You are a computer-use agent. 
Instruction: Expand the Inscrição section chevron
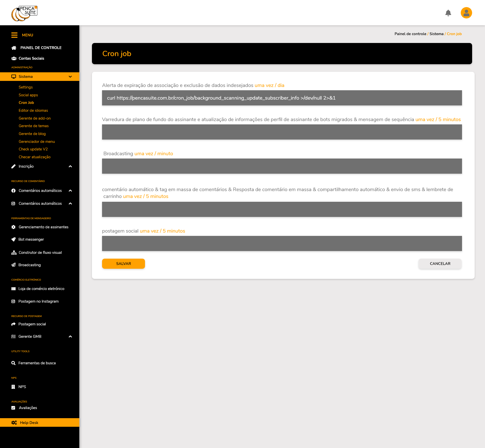pyautogui.click(x=70, y=166)
